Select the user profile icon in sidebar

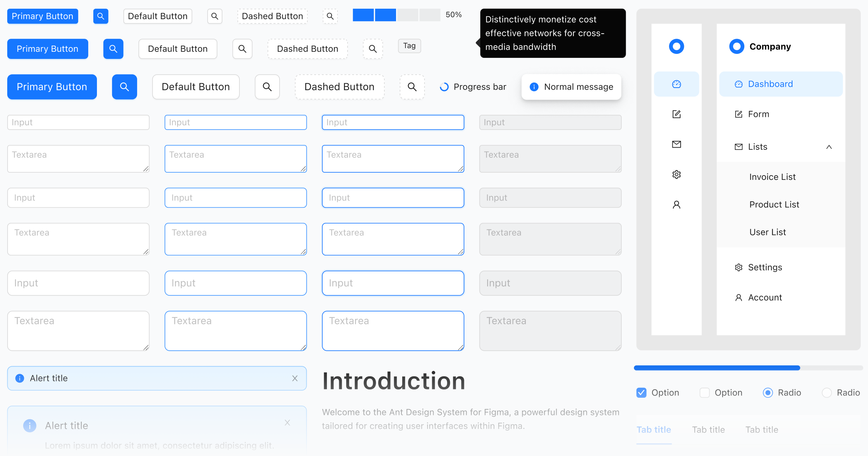(676, 204)
